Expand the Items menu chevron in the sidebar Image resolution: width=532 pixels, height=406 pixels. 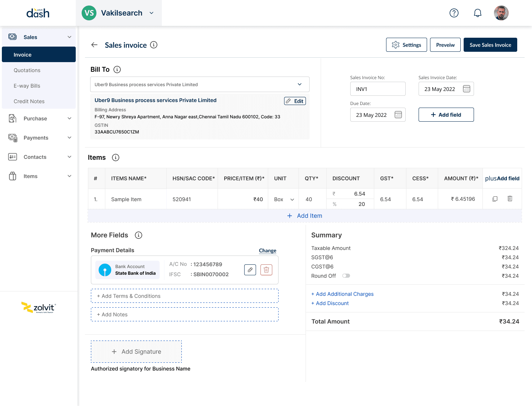click(69, 176)
